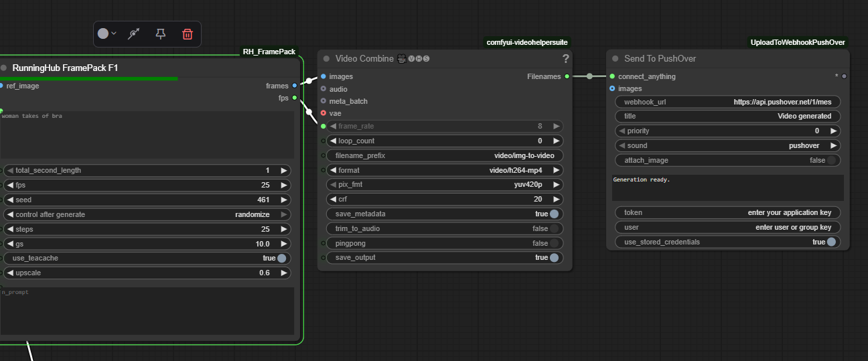The image size is (868, 361).
Task: Click the RH_FramePack badge label
Action: pos(269,52)
